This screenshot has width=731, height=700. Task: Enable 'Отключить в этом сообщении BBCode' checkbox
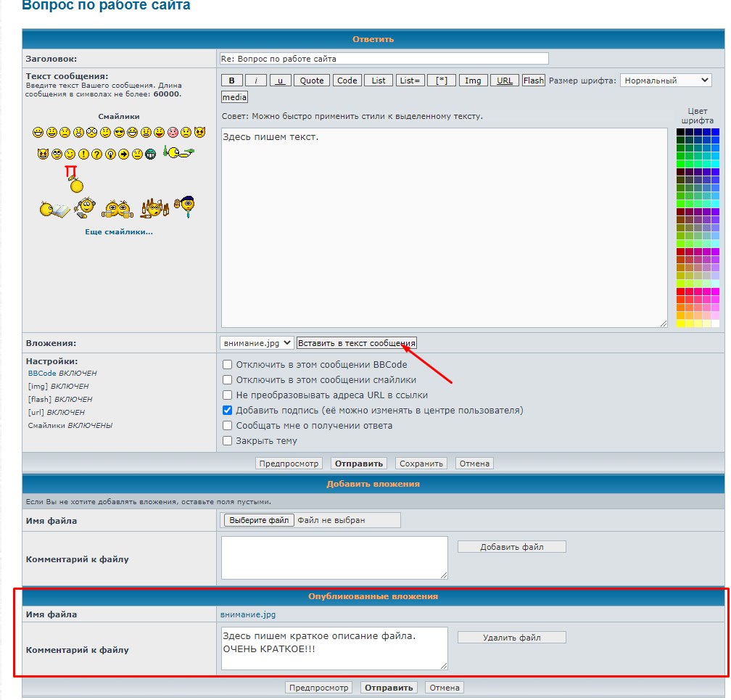[x=228, y=365]
